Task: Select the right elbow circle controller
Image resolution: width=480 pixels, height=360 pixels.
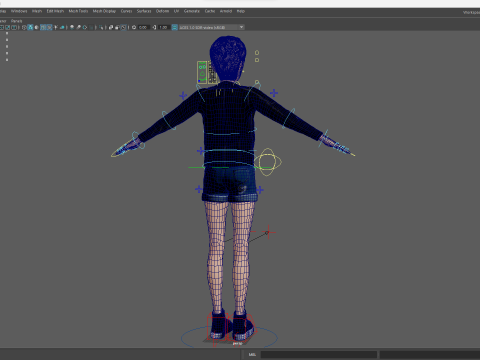Action: pos(289,118)
